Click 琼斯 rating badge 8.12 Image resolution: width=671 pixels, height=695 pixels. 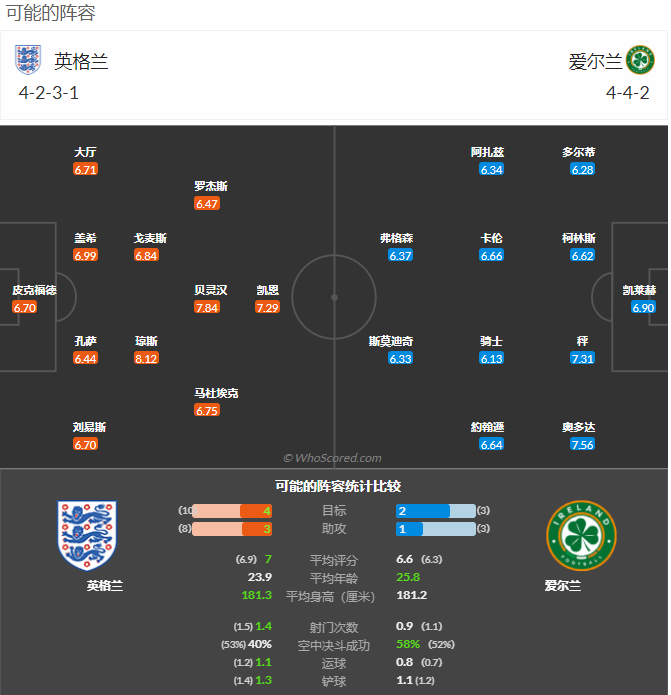pos(146,358)
